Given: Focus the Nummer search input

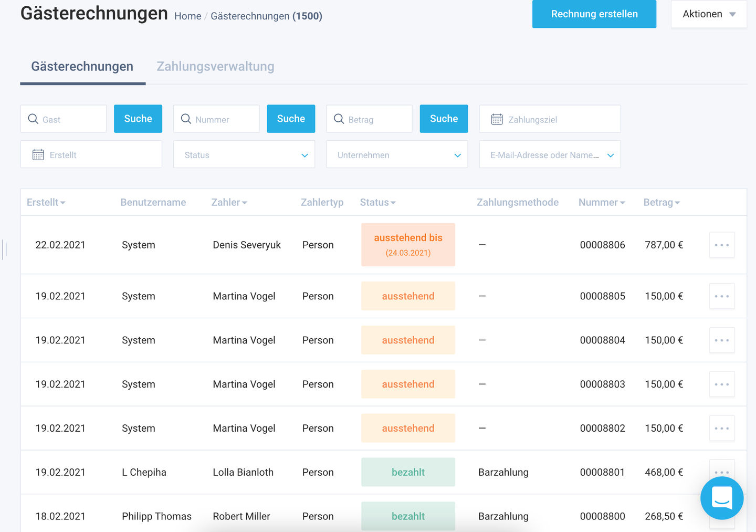Looking at the screenshot, I should click(x=216, y=119).
